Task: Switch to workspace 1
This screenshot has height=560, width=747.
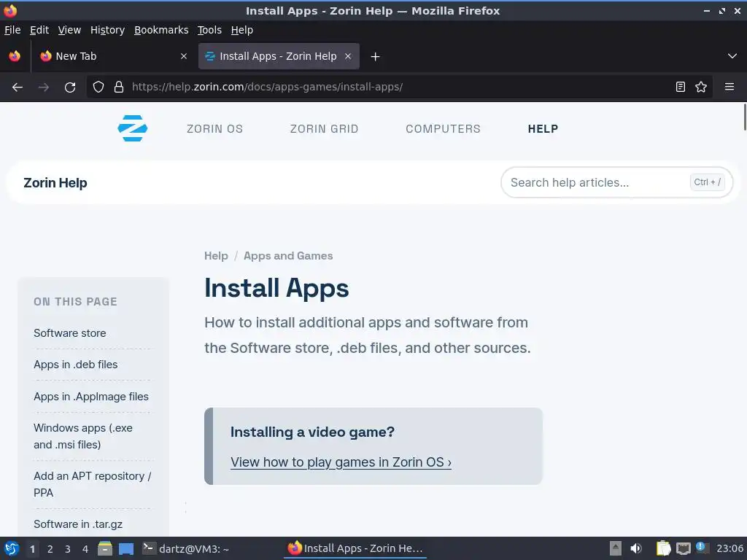Action: pos(32,549)
